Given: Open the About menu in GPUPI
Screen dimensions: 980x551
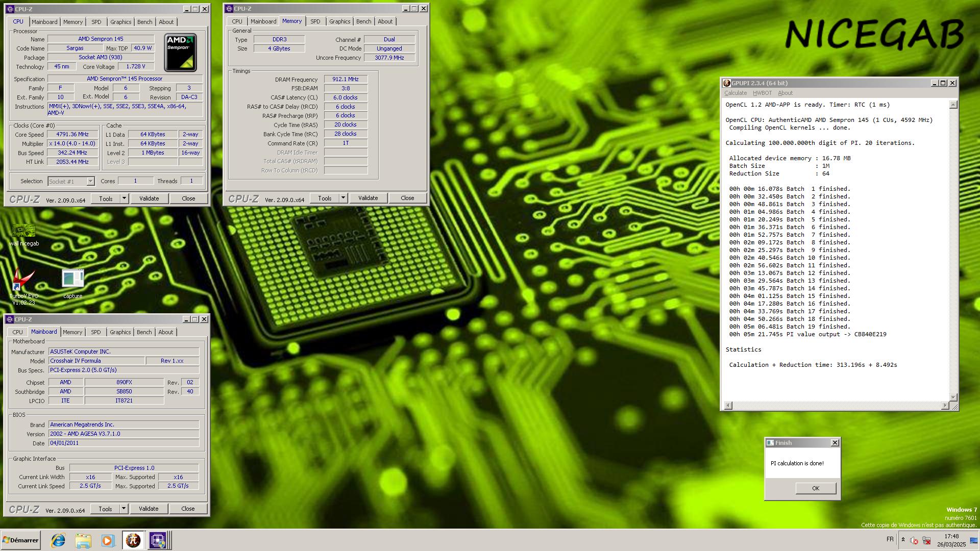Looking at the screenshot, I should (785, 93).
